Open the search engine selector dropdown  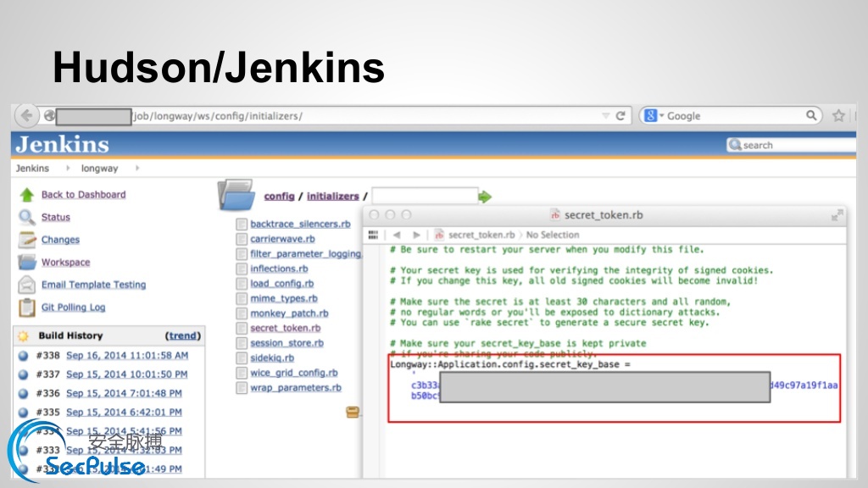[661, 115]
